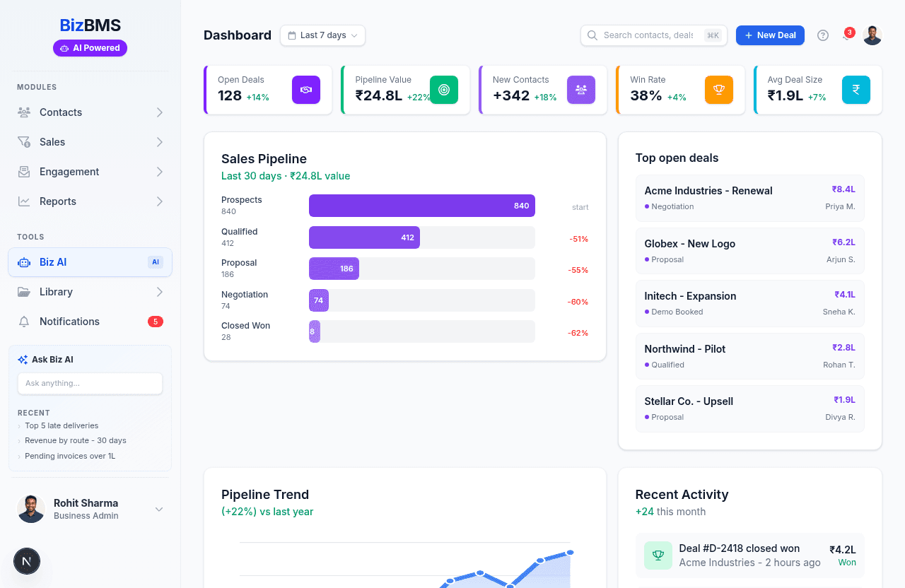This screenshot has width=905, height=588.
Task: Click the Win Rate trophy icon
Action: click(718, 90)
